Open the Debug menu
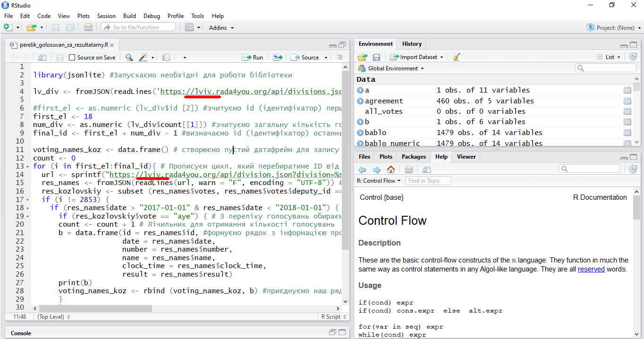 [152, 16]
